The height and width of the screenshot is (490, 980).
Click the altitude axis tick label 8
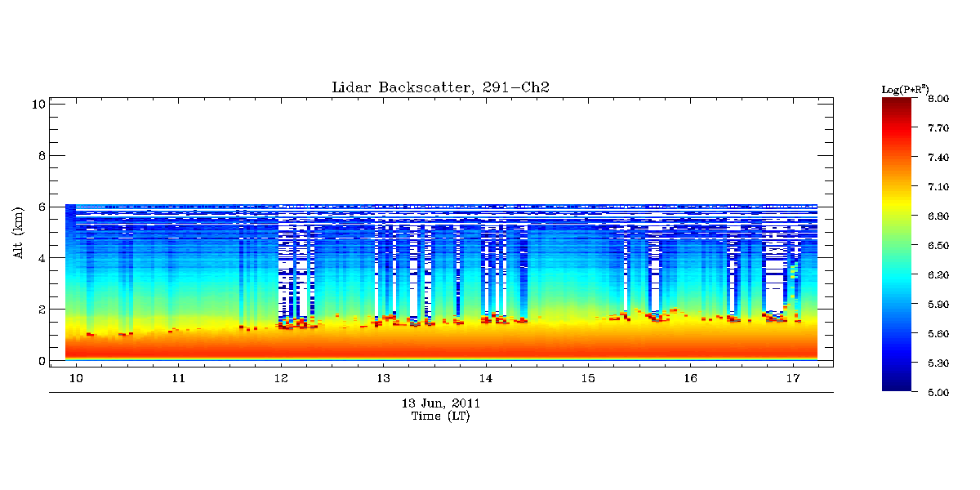(41, 155)
